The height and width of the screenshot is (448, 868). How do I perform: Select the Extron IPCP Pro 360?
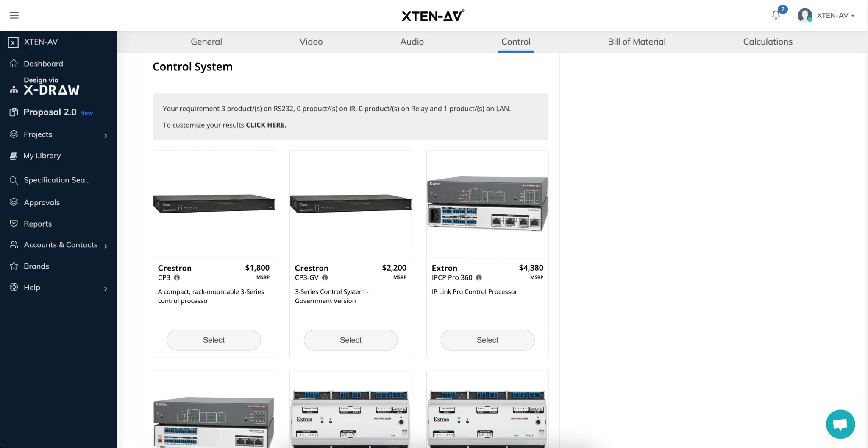pyautogui.click(x=487, y=340)
